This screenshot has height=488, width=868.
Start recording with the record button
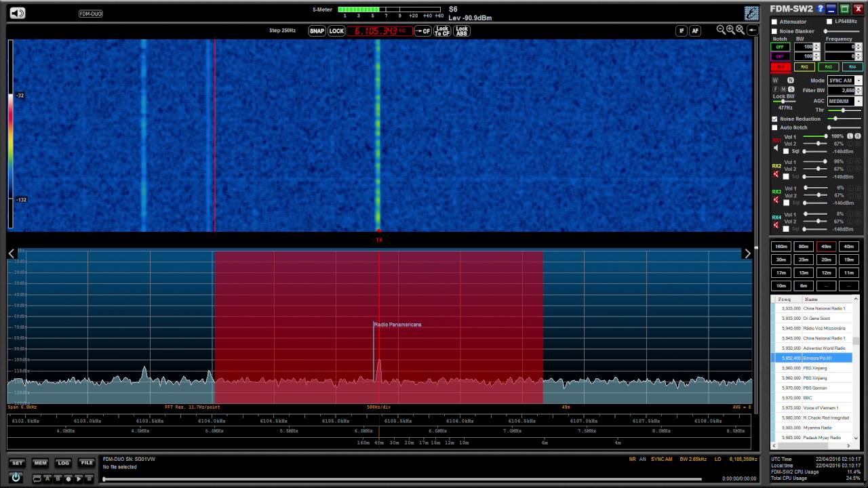pos(68,479)
